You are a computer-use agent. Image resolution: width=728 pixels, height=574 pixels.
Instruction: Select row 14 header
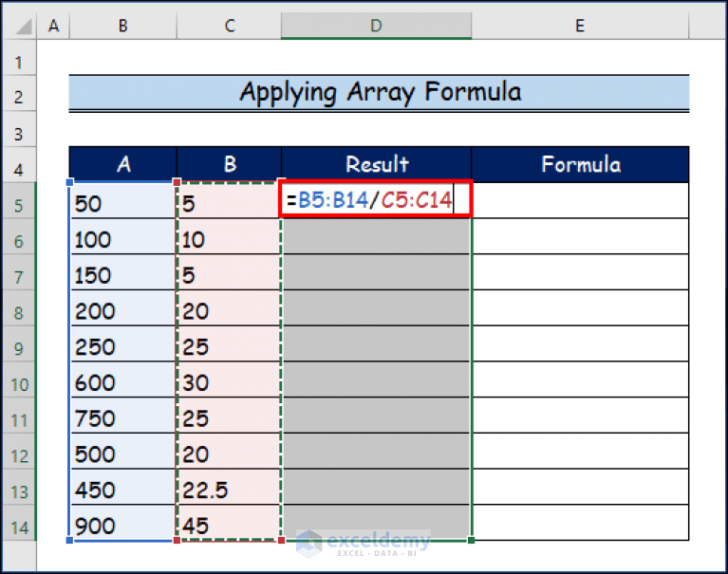[19, 523]
